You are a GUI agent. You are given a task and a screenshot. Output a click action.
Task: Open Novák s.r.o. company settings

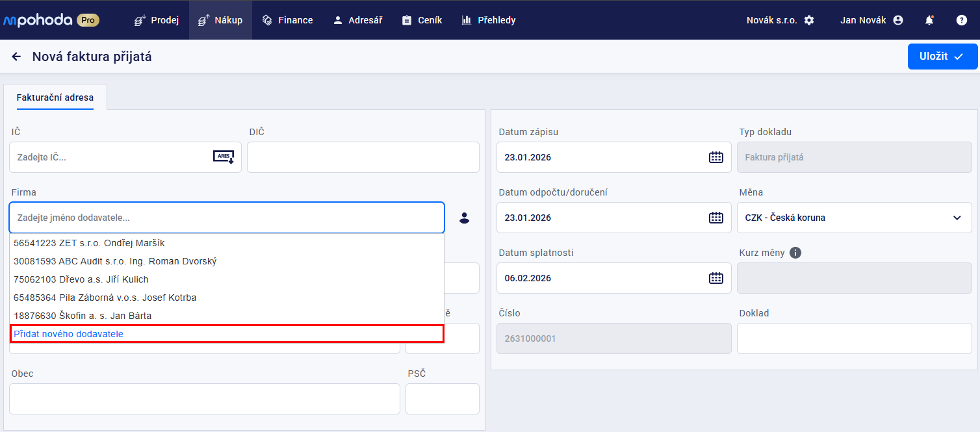tap(780, 20)
